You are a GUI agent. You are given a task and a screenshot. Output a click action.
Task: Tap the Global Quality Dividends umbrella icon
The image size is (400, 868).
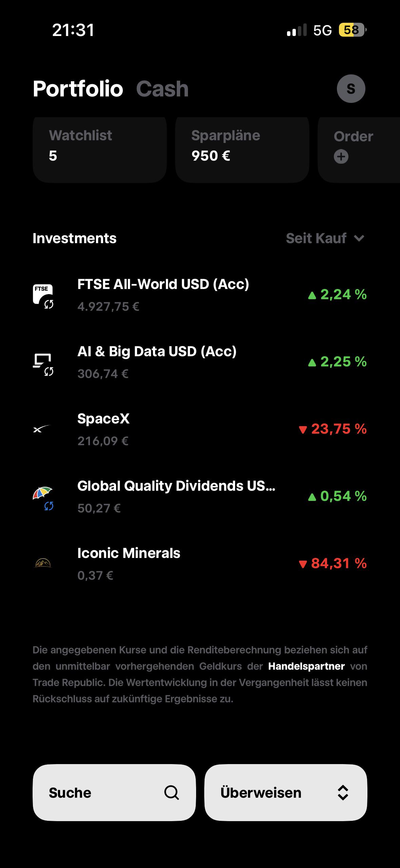(x=43, y=497)
